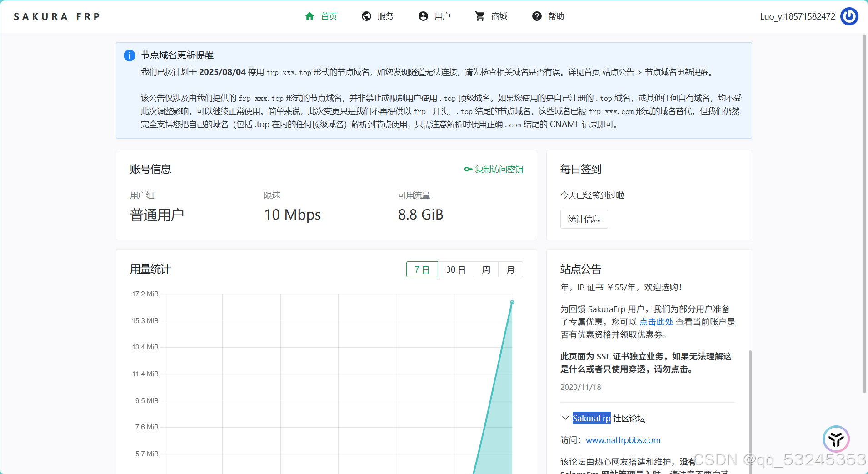Image resolution: width=868 pixels, height=474 pixels.
Task: Click the info icon on 节点域名更新提醒 notice
Action: point(129,55)
